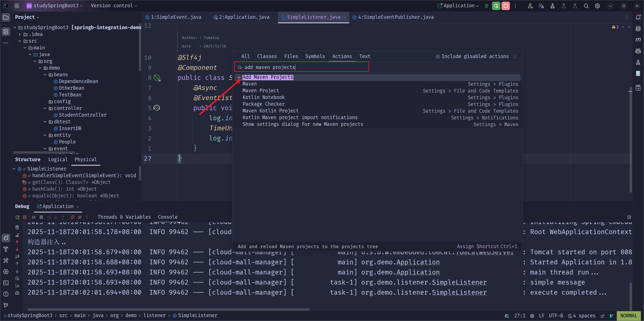Clear console with trash icon

click(x=17, y=227)
